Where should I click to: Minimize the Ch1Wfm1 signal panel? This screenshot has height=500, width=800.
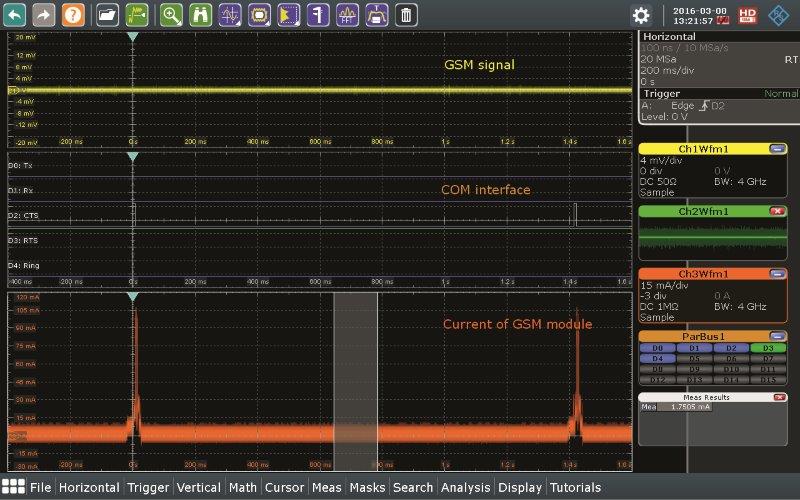[x=776, y=148]
